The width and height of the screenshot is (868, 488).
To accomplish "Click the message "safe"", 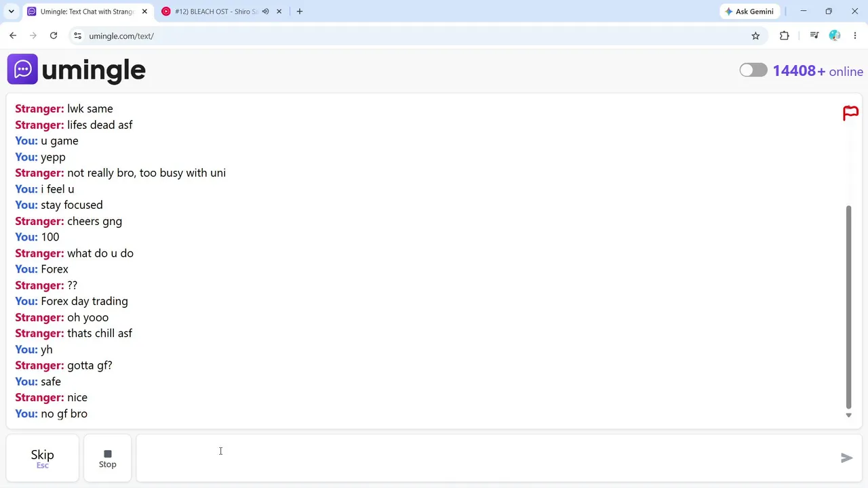I will click(x=51, y=382).
